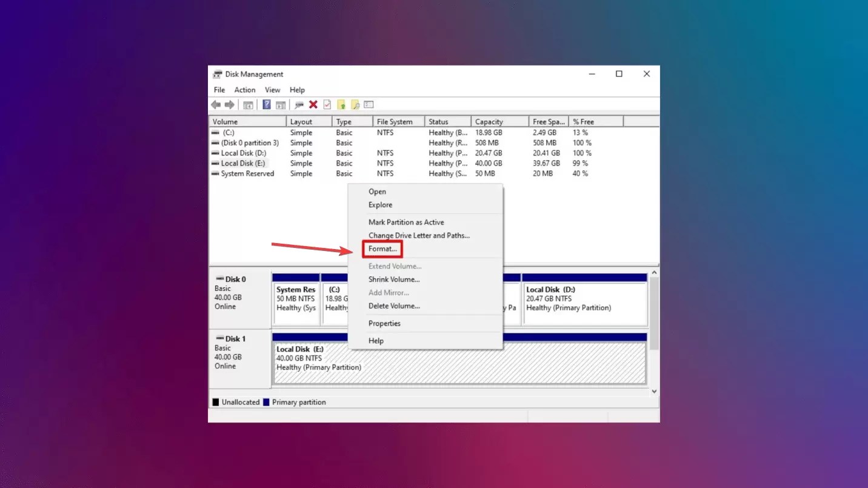The height and width of the screenshot is (488, 868).
Task: Click the Forward navigation arrow
Action: point(230,104)
